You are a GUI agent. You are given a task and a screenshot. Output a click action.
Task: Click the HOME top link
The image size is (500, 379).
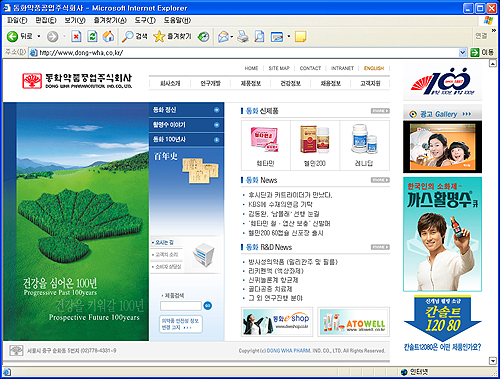coord(251,68)
